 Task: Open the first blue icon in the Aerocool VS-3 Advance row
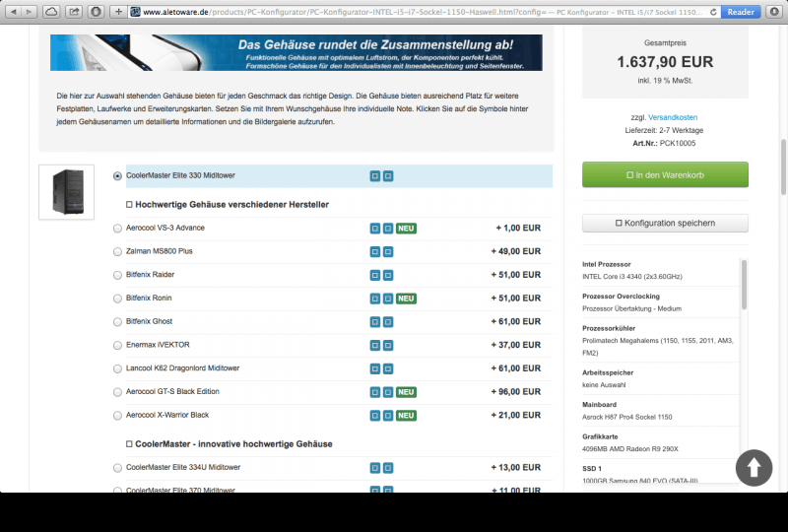(375, 229)
